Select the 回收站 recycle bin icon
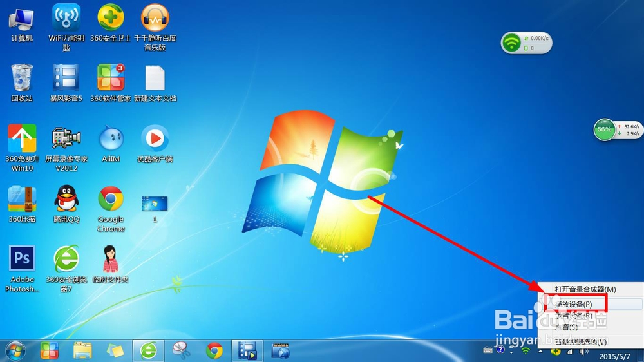 [22, 83]
